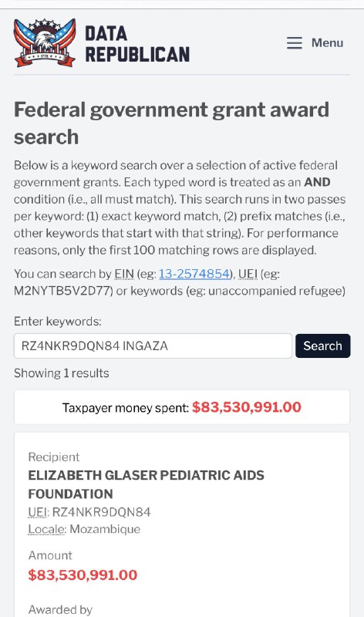Click the red grant Amount value in card
Viewport: 364px width, 617px height.
pos(83,575)
